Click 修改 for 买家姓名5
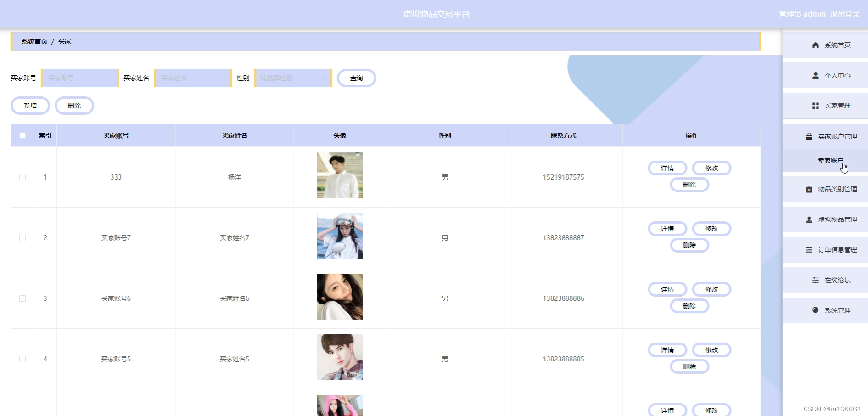This screenshot has width=868, height=416. [711, 350]
